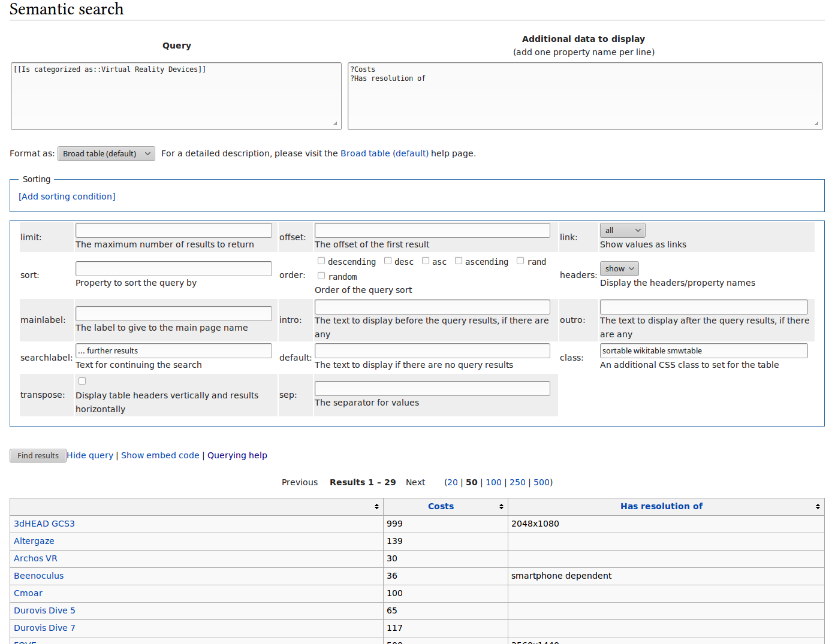The height and width of the screenshot is (644, 835).
Task: Tick the desc order checkbox
Action: pos(388,261)
